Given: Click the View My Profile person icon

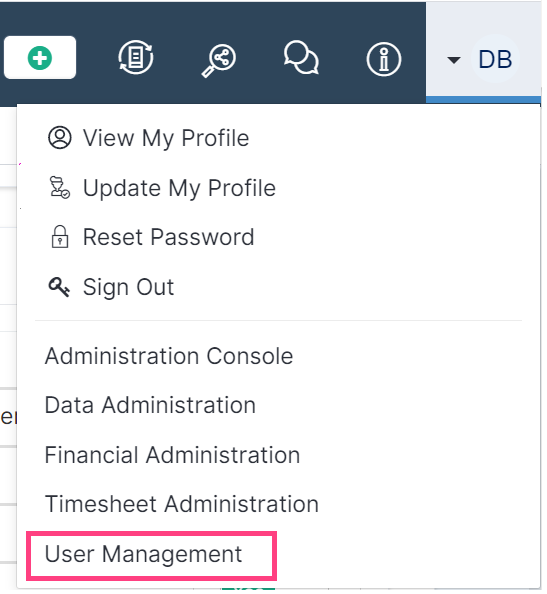Looking at the screenshot, I should (x=59, y=138).
